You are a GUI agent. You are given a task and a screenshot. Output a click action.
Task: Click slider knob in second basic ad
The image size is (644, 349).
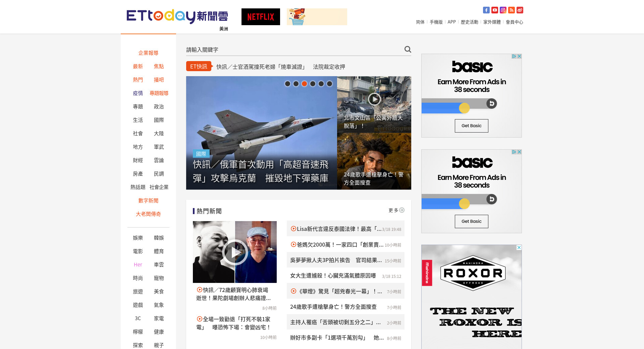tap(464, 203)
